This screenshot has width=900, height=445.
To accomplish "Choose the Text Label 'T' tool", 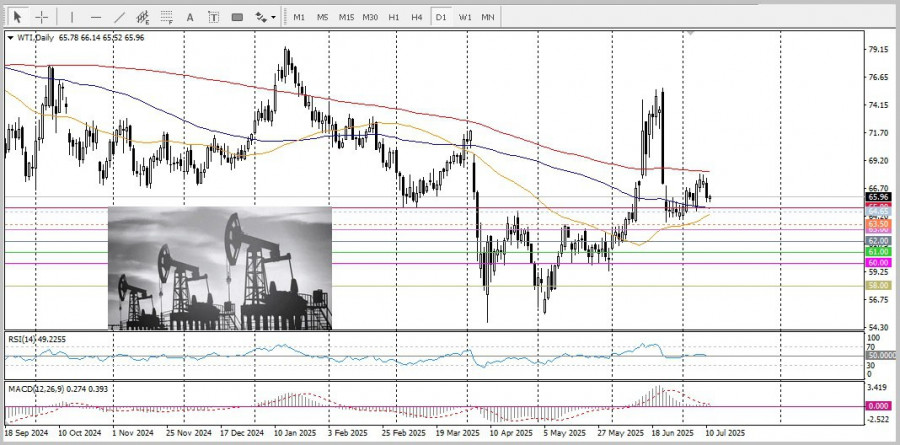I will [x=213, y=17].
